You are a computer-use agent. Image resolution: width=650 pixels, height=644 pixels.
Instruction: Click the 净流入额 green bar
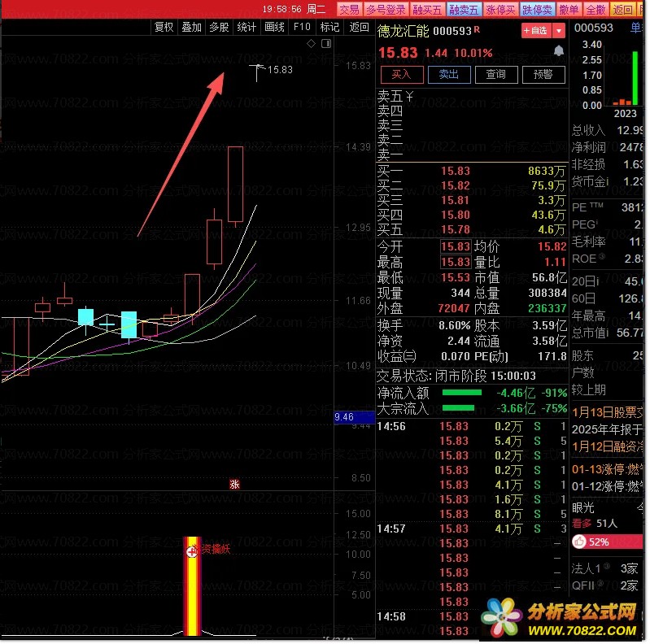coord(462,393)
